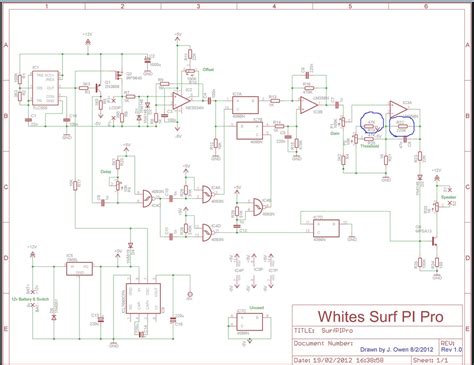Select the IC7B 4066N switch block
The height and width of the screenshot is (365, 474).
pos(249,131)
